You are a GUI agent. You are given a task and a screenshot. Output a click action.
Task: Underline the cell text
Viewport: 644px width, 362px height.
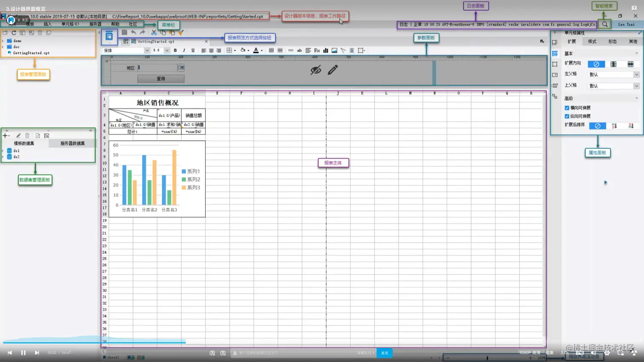click(193, 50)
